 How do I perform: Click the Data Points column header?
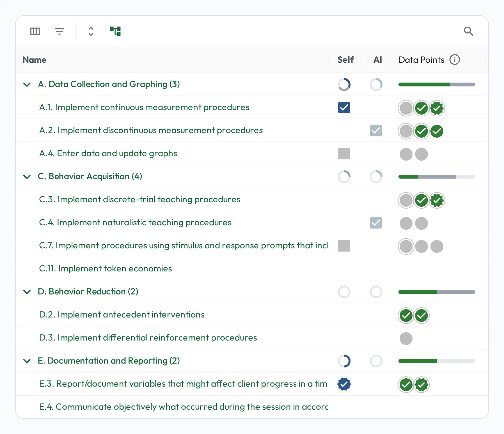pos(421,60)
